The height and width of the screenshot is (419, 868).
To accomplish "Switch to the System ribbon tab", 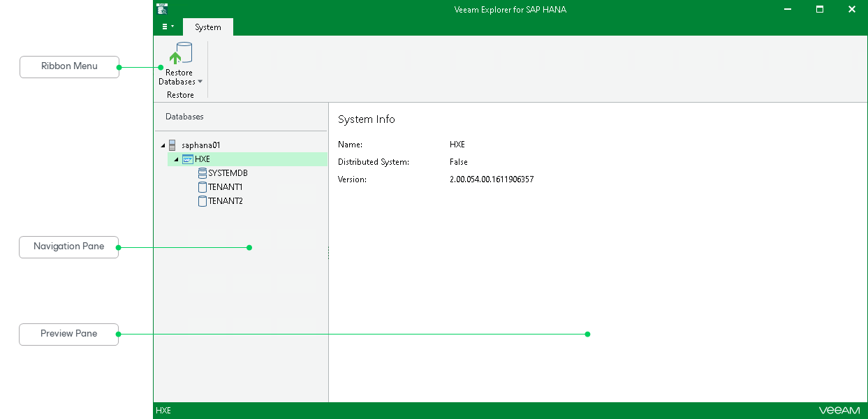I will coord(207,27).
